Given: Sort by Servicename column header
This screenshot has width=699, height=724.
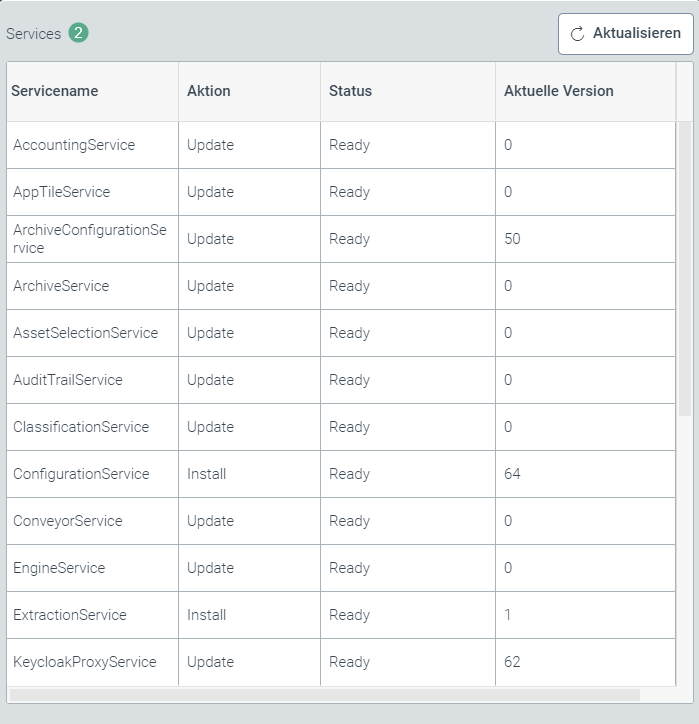Looking at the screenshot, I should tap(55, 91).
